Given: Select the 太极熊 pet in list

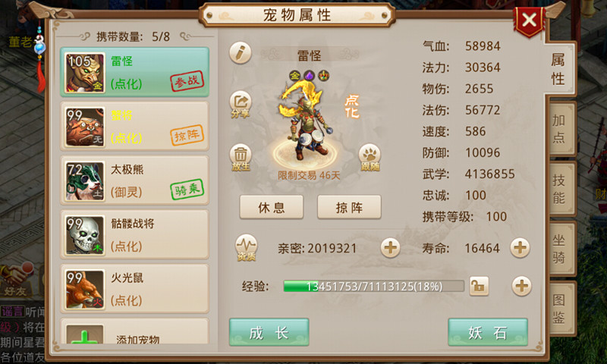Looking at the screenshot, I should [134, 180].
